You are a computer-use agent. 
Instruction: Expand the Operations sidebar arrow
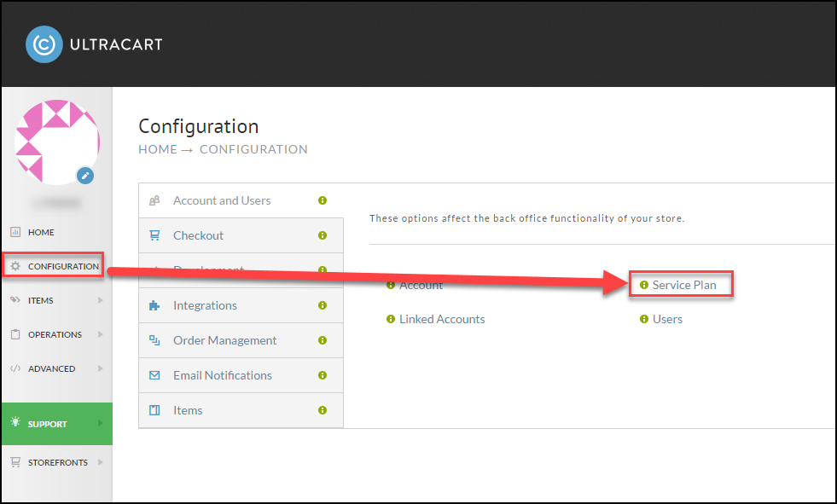pyautogui.click(x=101, y=334)
